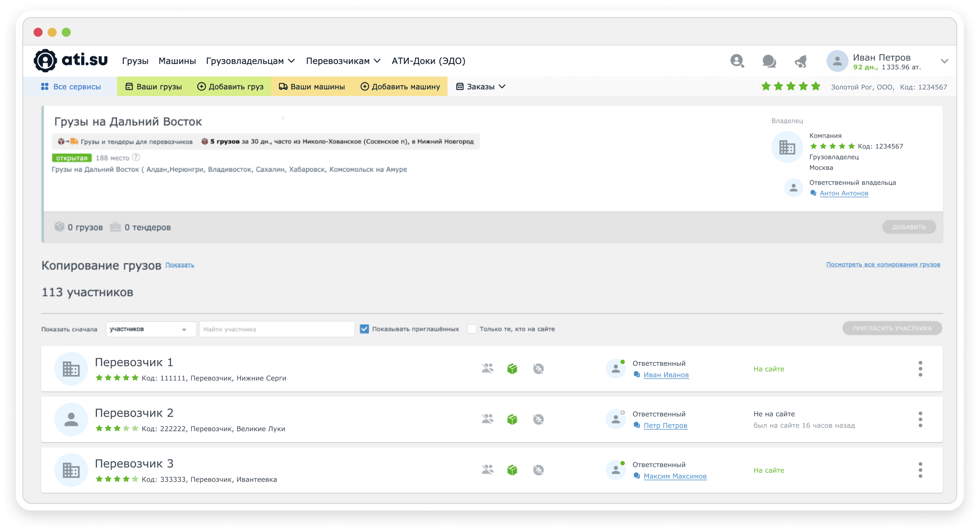
Task: Open the Перевозчик 3 title
Action: coord(134,464)
